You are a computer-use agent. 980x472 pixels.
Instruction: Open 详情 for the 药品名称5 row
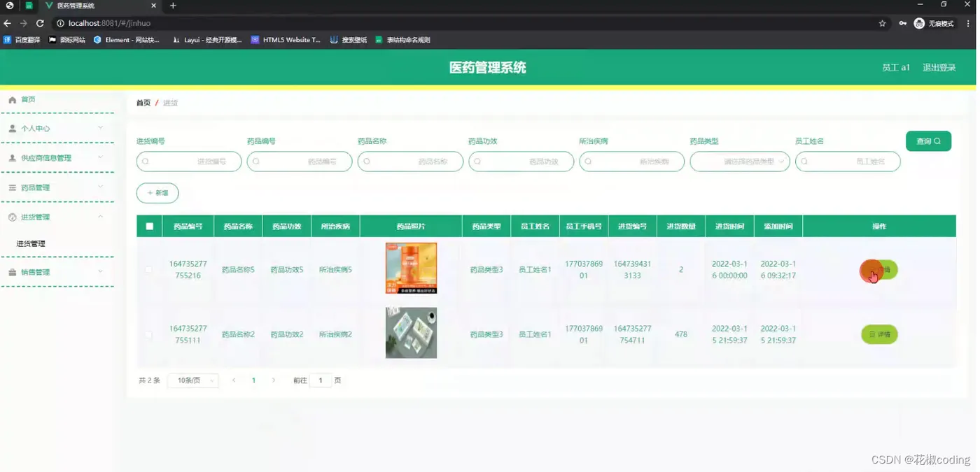pyautogui.click(x=879, y=270)
